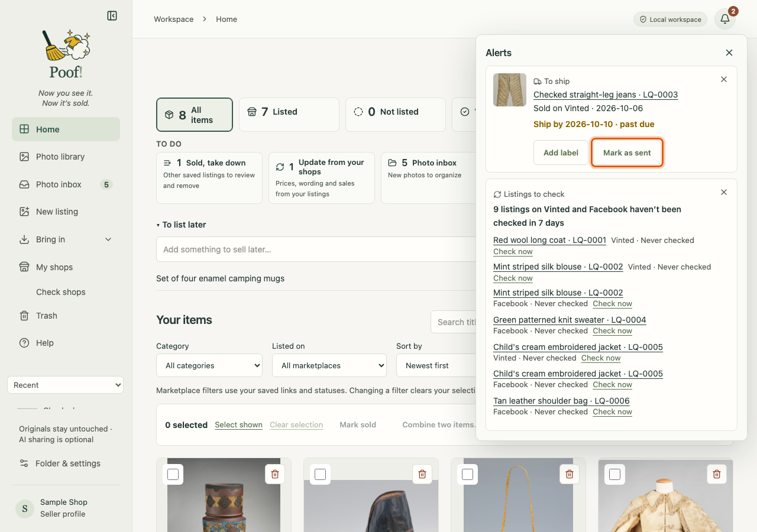The image size is (757, 532).
Task: Click the Workspace breadcrumb
Action: 174,19
